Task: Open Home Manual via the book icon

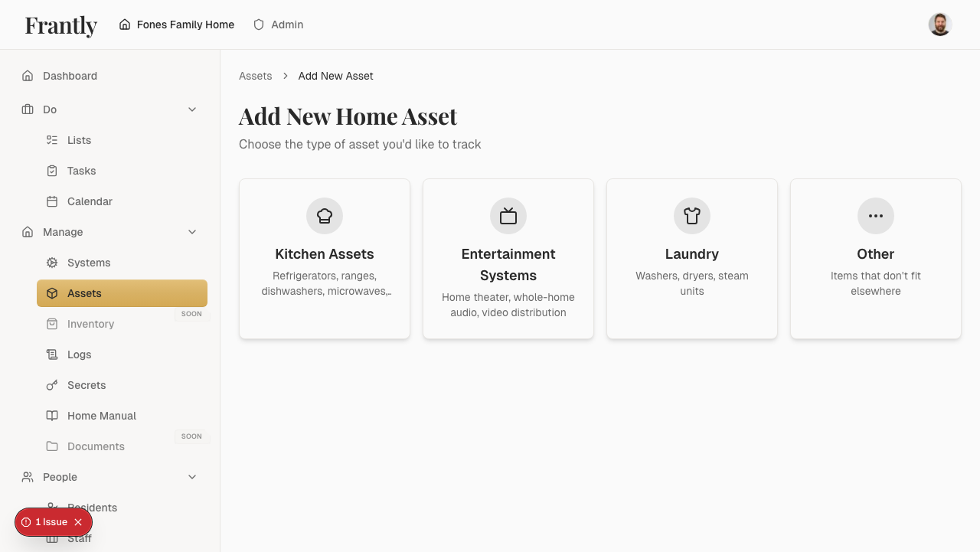Action: click(52, 416)
